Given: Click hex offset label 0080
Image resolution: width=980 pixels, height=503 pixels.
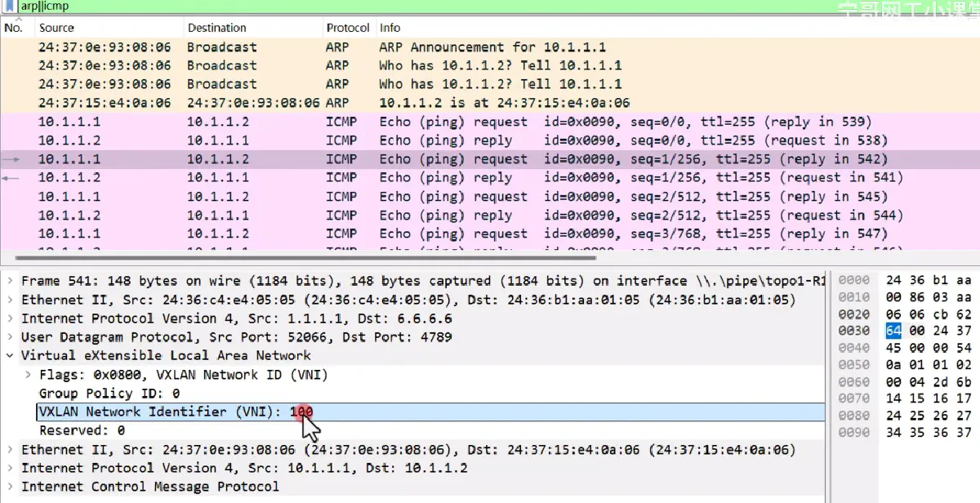Looking at the screenshot, I should point(854,416).
